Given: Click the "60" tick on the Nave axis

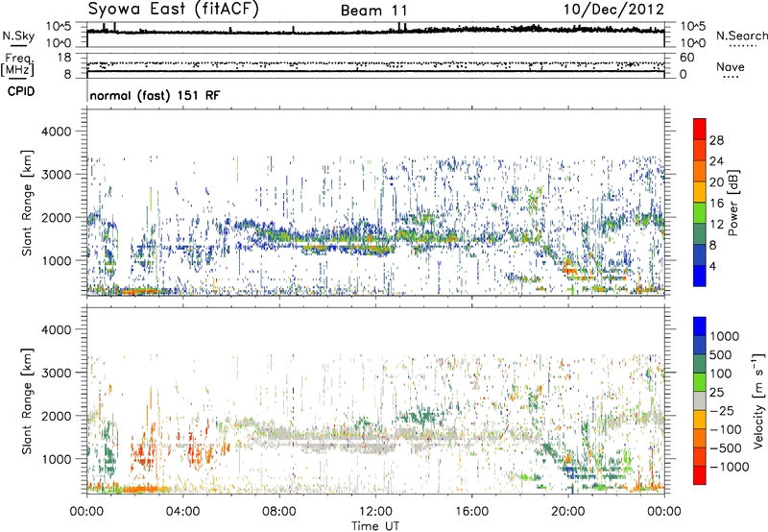Looking at the screenshot, I should (x=686, y=58).
